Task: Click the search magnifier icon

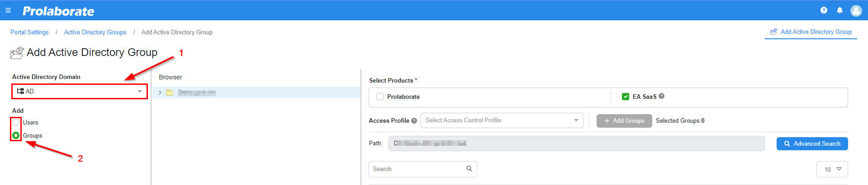Action: point(469,169)
